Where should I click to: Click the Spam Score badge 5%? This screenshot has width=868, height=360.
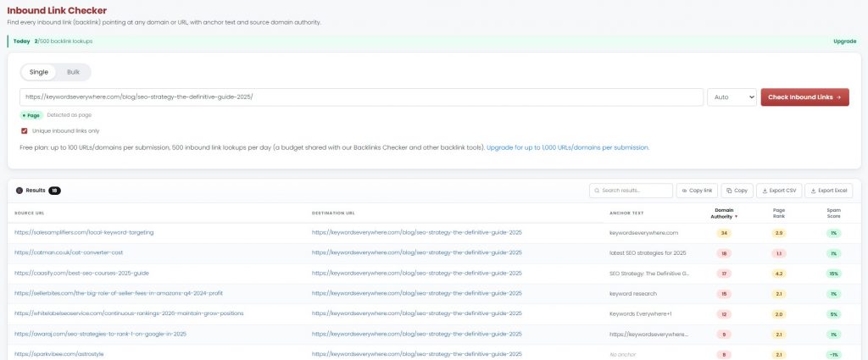point(834,313)
